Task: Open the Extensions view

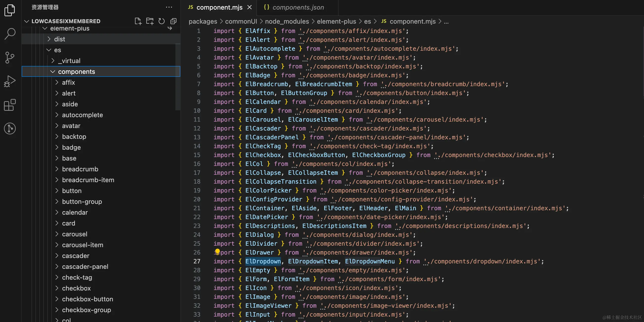Action: [10, 105]
